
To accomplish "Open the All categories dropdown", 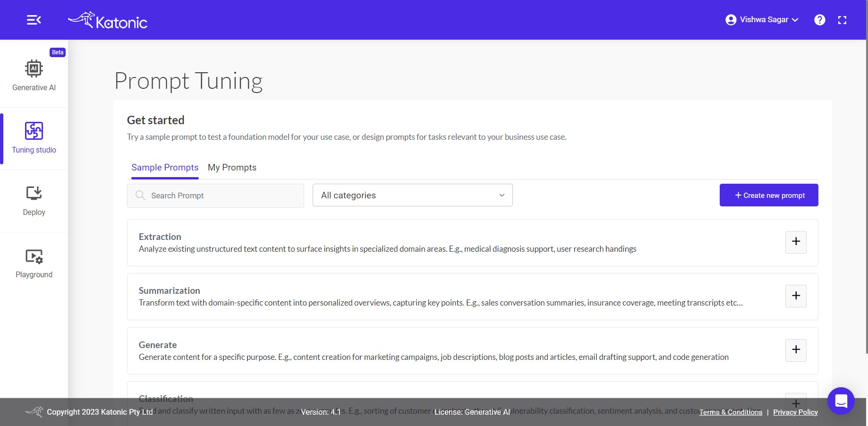I will (412, 195).
